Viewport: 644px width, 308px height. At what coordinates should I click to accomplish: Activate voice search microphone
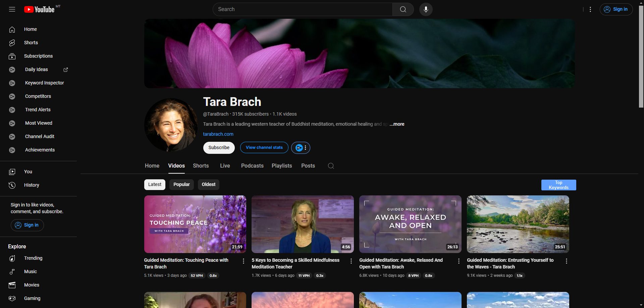coord(426,9)
